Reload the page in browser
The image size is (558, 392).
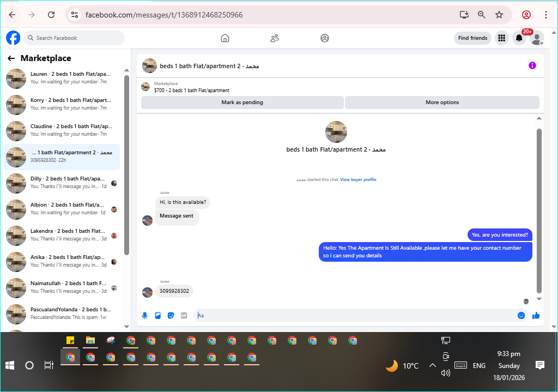51,15
